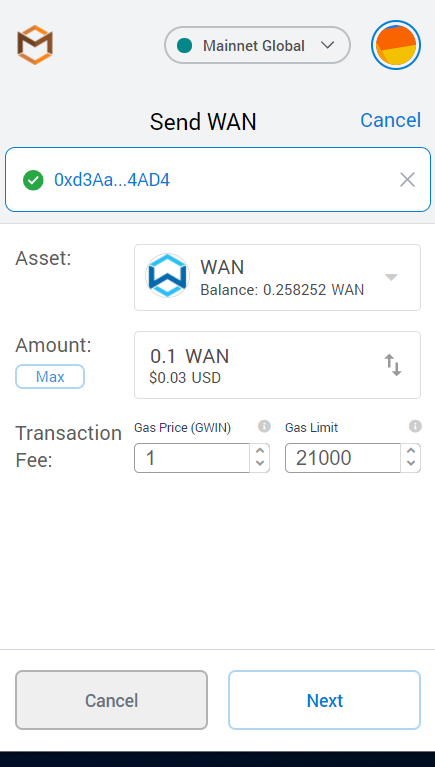Increase the Gas Limit value
Image resolution: width=435 pixels, height=767 pixels.
411,451
